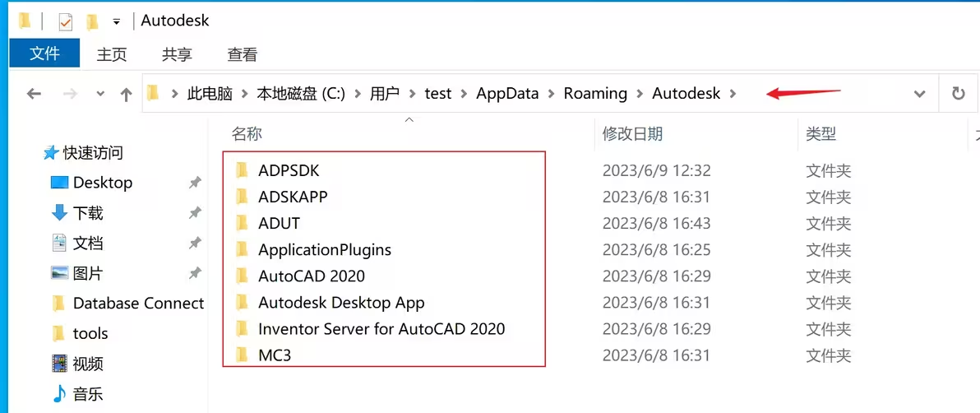The height and width of the screenshot is (413, 980).
Task: Select the ApplicationPlugins folder
Action: click(325, 249)
